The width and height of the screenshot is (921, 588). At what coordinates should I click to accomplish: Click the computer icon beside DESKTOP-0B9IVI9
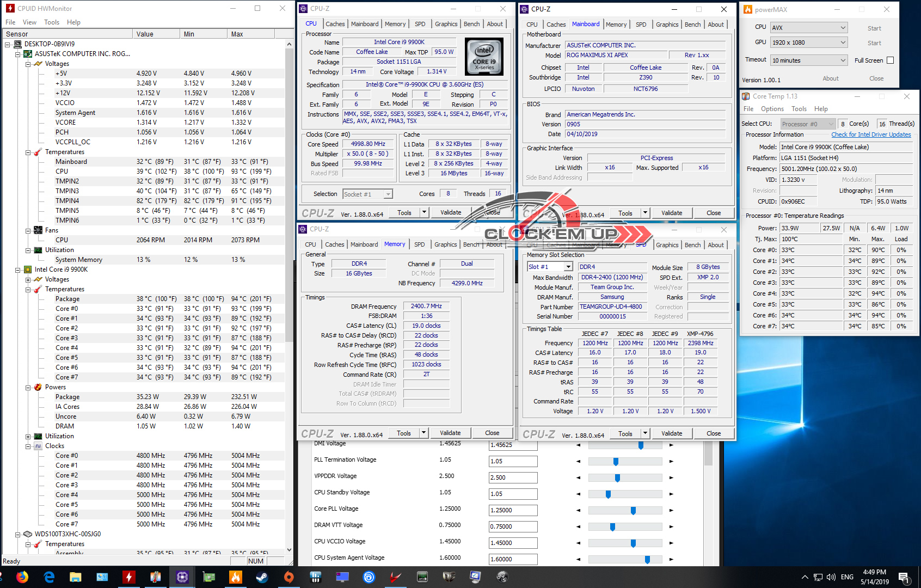point(17,44)
